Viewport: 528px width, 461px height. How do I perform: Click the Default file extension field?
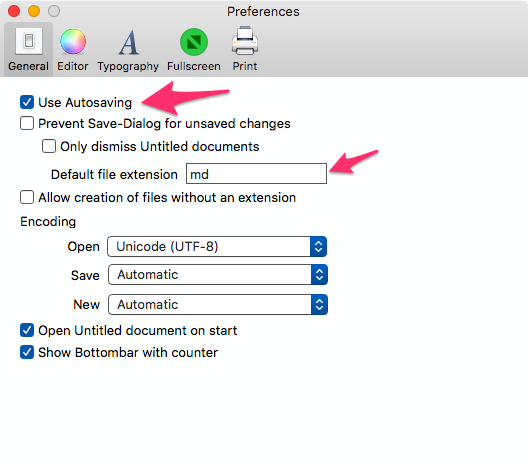pyautogui.click(x=256, y=174)
